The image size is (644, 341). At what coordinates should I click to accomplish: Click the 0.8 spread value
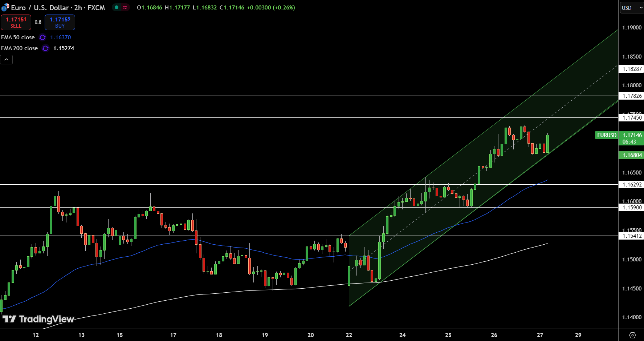pos(38,22)
